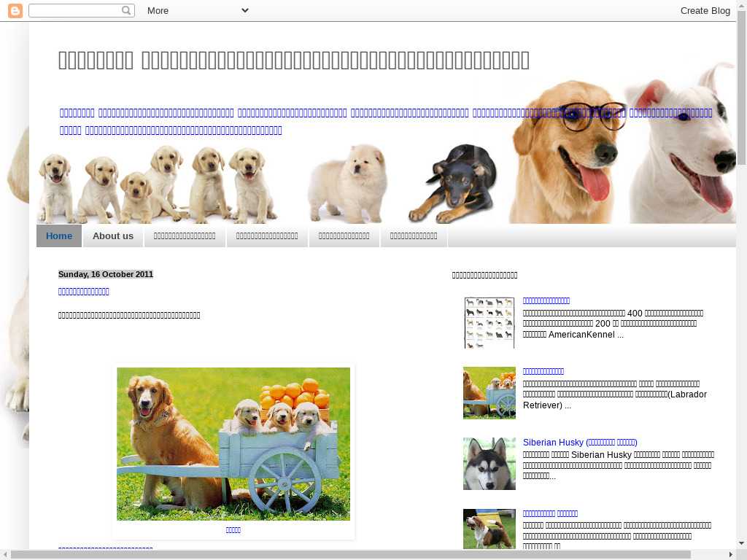Open the Home tab

click(59, 236)
